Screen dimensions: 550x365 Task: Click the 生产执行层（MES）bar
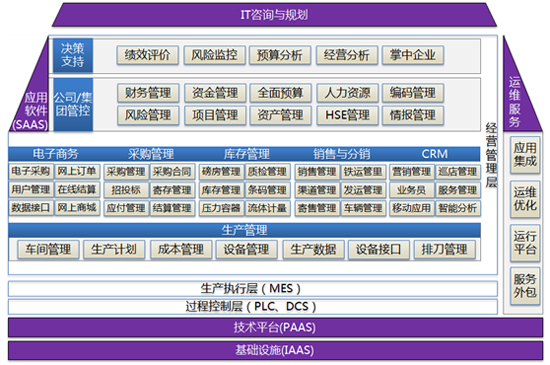(253, 289)
